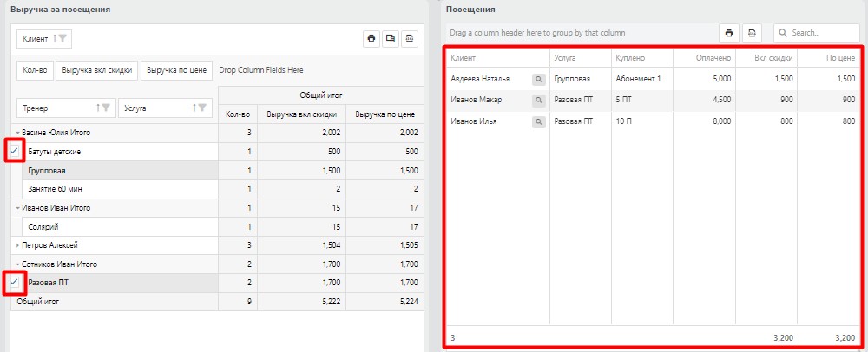Toggle sort arrow on Клиент filter field
This screenshot has width=868, height=352.
coord(54,39)
